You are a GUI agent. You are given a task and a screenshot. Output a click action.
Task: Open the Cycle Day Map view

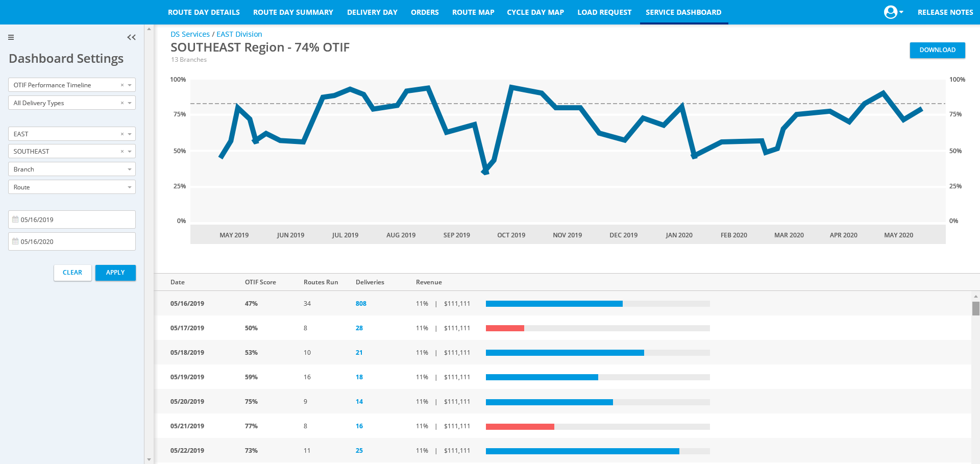(x=535, y=12)
